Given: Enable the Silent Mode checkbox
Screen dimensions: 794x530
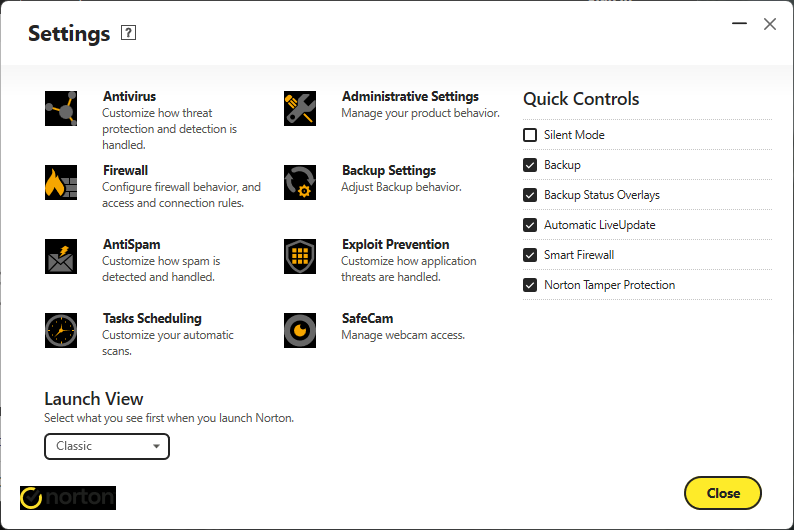Looking at the screenshot, I should pyautogui.click(x=530, y=135).
